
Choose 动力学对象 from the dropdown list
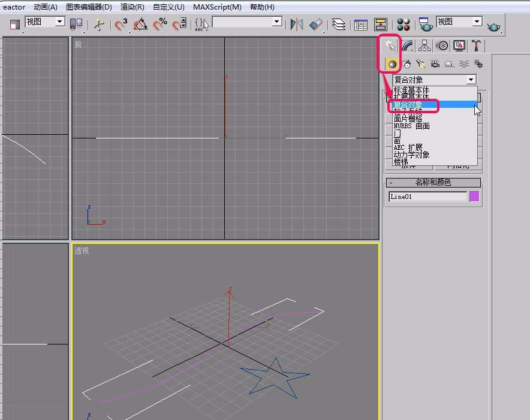pos(411,155)
